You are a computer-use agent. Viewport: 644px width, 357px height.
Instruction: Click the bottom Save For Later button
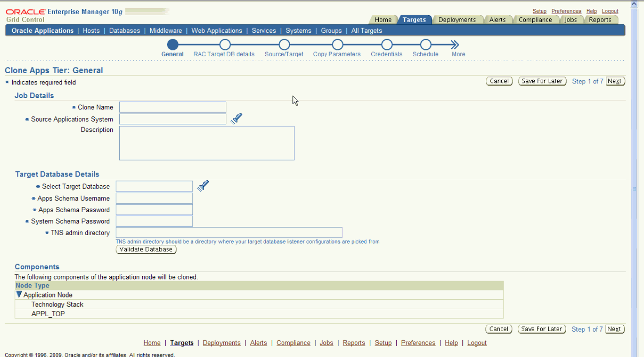click(x=542, y=329)
